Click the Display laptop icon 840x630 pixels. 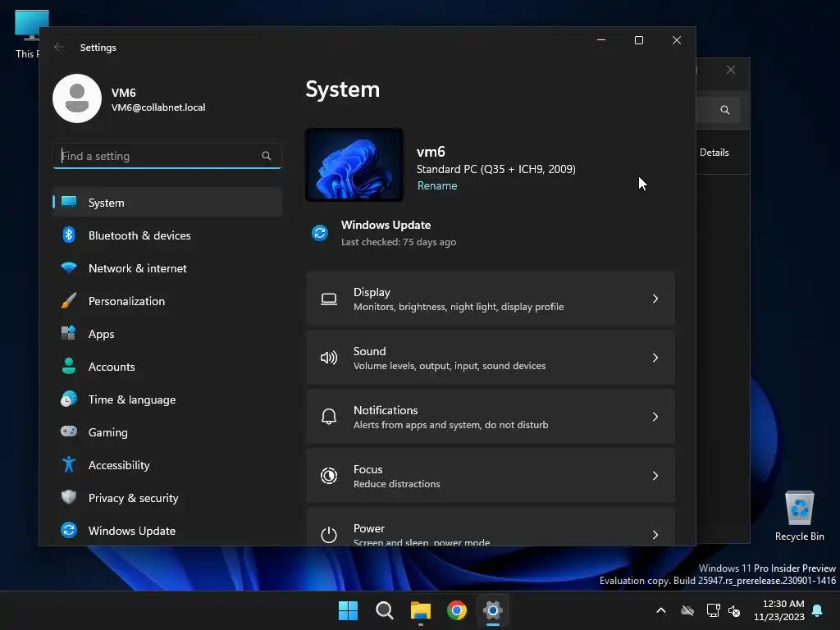tap(329, 299)
